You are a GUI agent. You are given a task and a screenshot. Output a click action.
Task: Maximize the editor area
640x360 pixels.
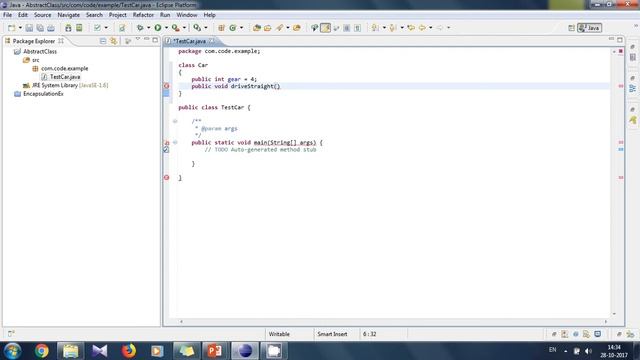pyautogui.click(x=620, y=40)
